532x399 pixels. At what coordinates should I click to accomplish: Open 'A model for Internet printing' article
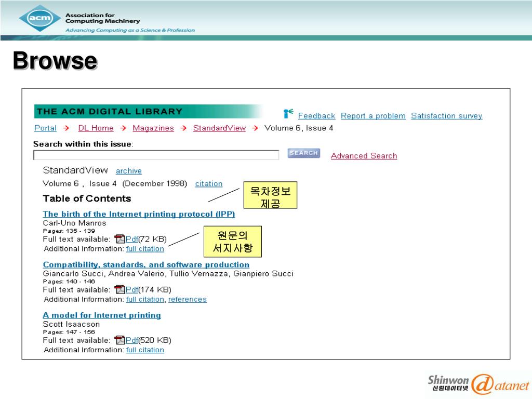click(x=102, y=315)
